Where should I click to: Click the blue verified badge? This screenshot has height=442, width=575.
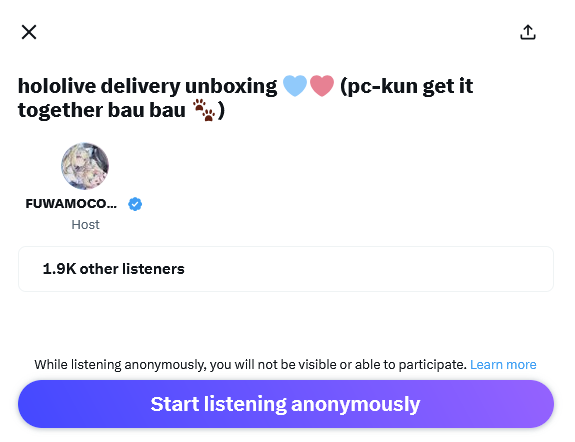[x=135, y=204]
